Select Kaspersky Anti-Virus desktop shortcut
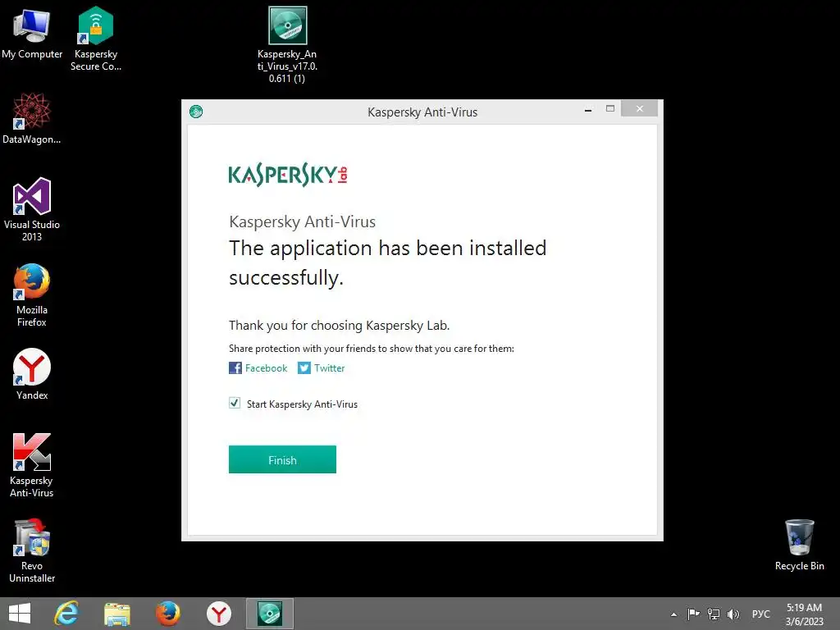The width and height of the screenshot is (840, 630). (x=32, y=466)
